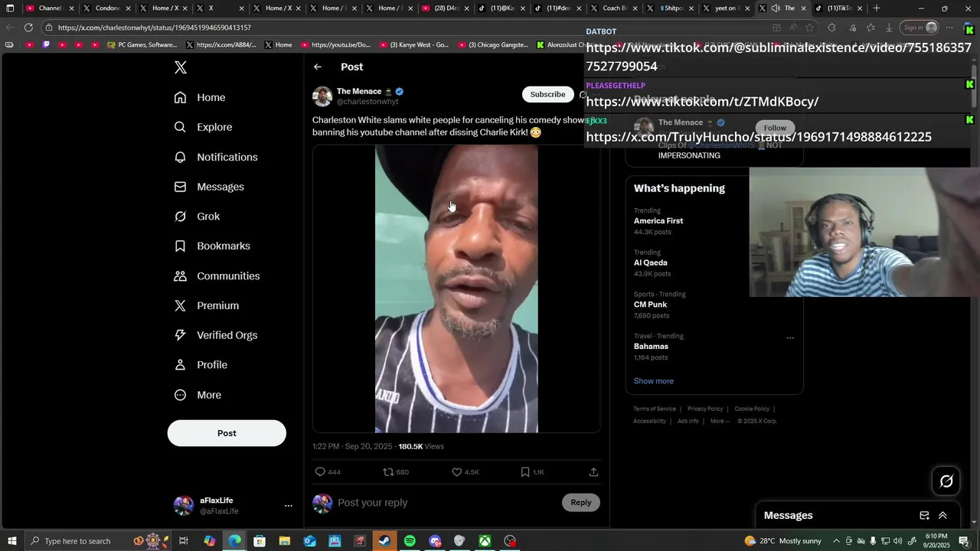This screenshot has width=980, height=551.
Task: Open a new browser tab
Action: pyautogui.click(x=877, y=8)
